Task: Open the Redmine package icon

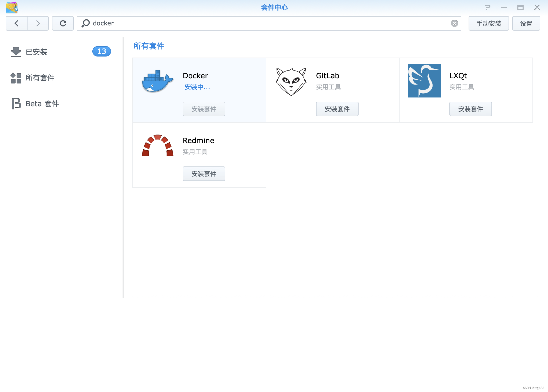Action: tap(157, 145)
